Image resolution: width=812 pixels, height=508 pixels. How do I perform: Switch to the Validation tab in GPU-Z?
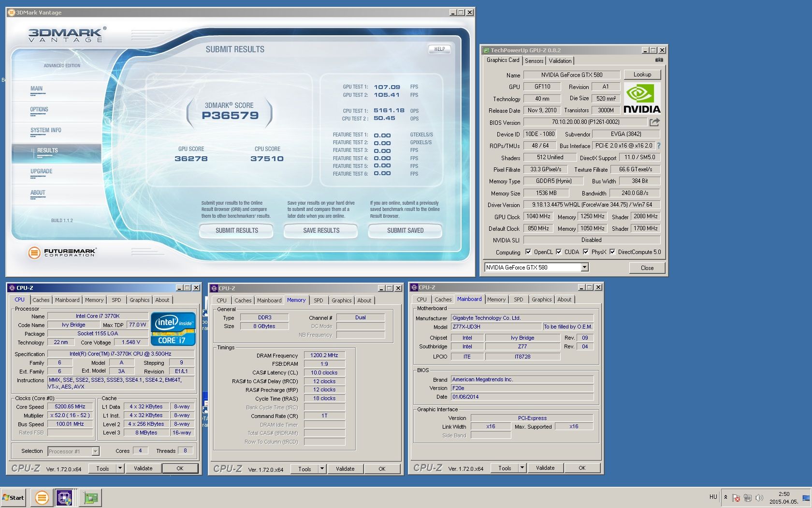[x=560, y=61]
